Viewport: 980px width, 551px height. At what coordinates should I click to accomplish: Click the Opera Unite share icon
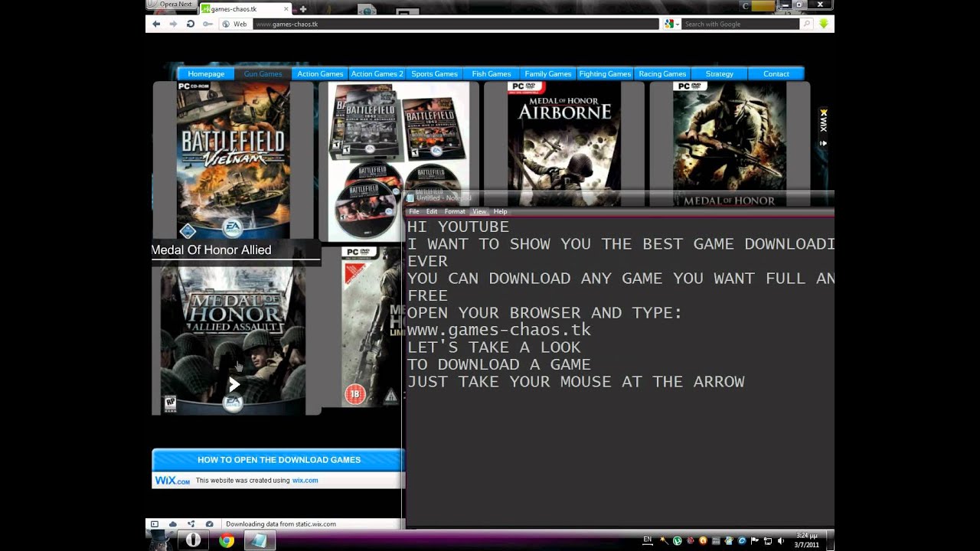pyautogui.click(x=191, y=524)
